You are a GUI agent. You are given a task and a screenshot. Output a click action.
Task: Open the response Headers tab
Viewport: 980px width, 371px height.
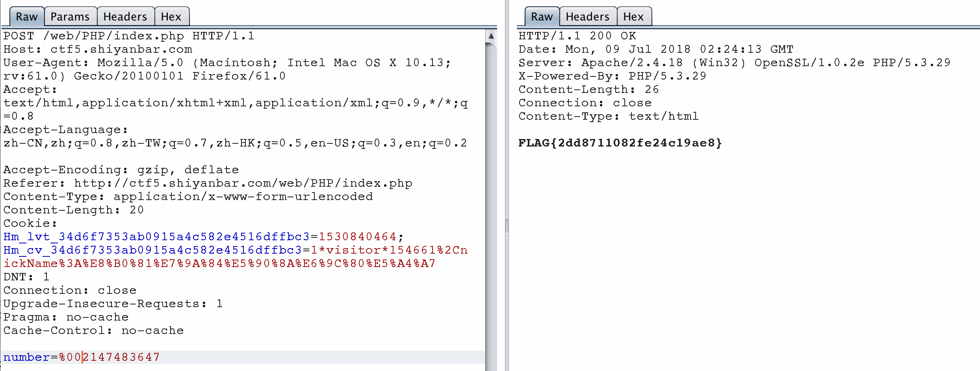pos(588,17)
